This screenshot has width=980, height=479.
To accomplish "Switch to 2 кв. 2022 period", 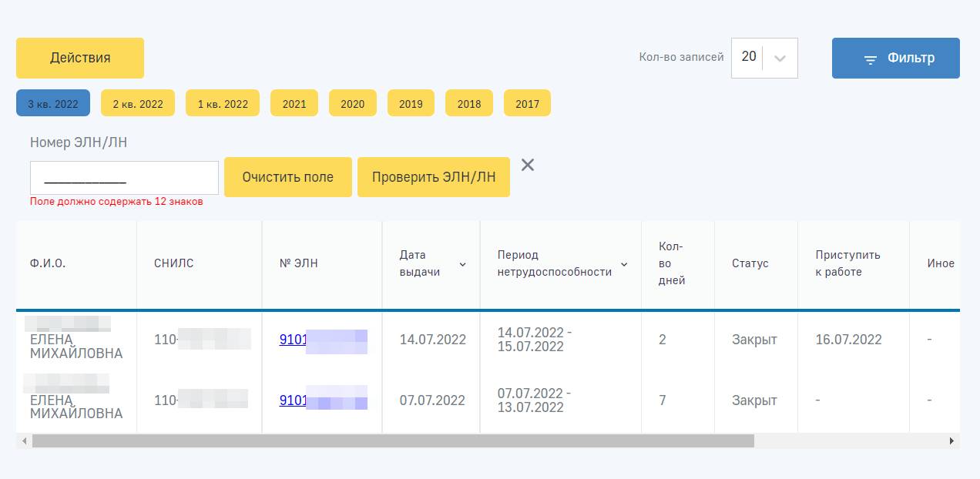I will 138,104.
